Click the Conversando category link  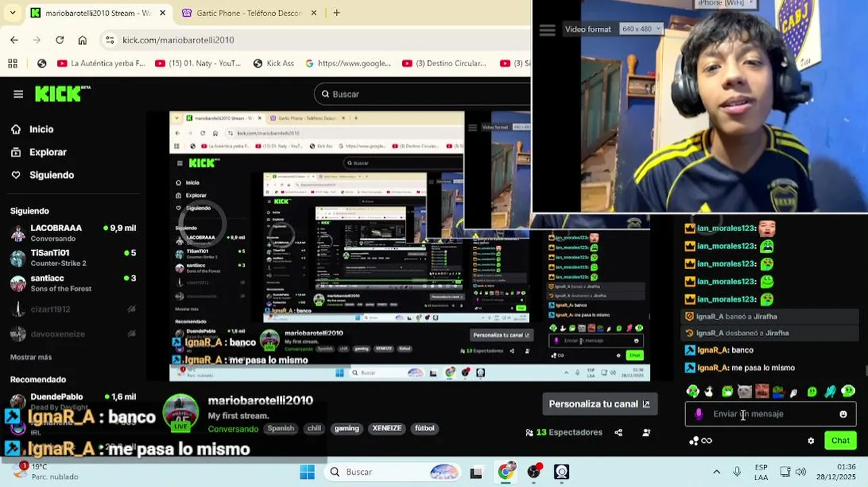(x=233, y=429)
